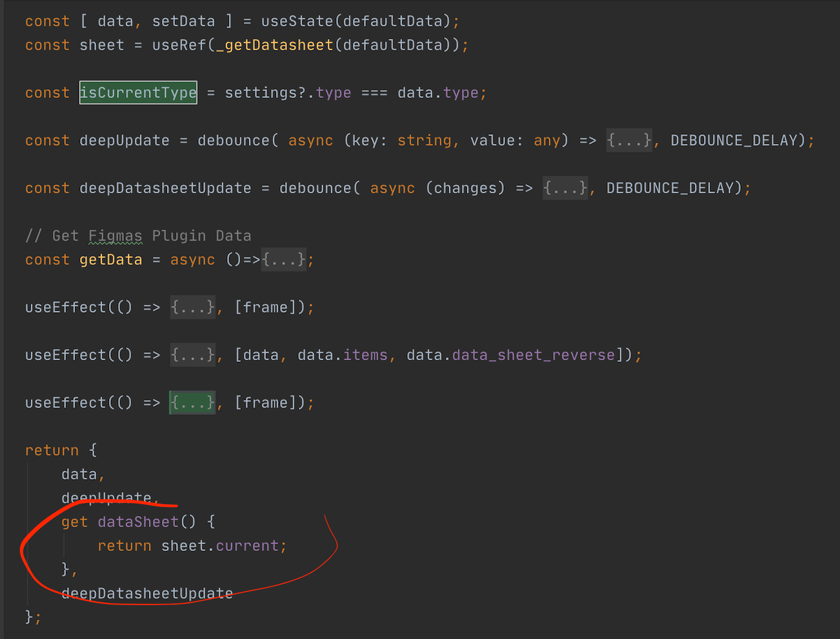Click DEBOUNCE_DELAY on the deepDatasheetUpdate line
840x639 pixels.
[670, 188]
